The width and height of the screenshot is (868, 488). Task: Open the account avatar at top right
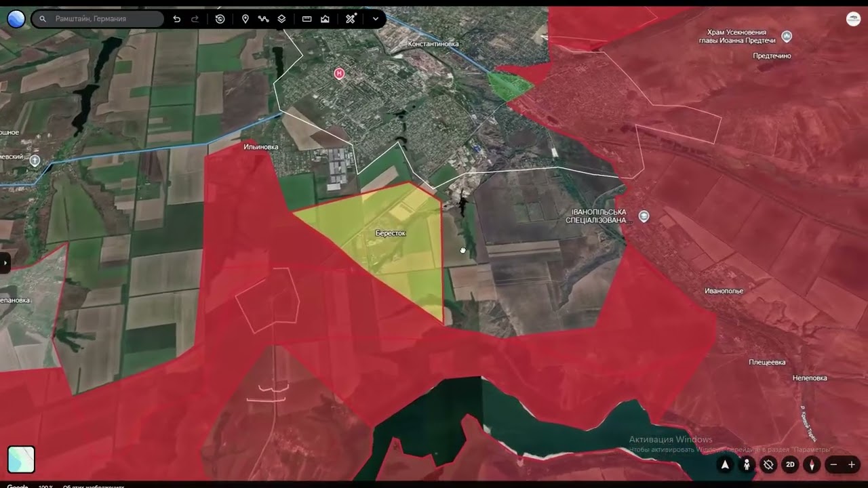854,19
